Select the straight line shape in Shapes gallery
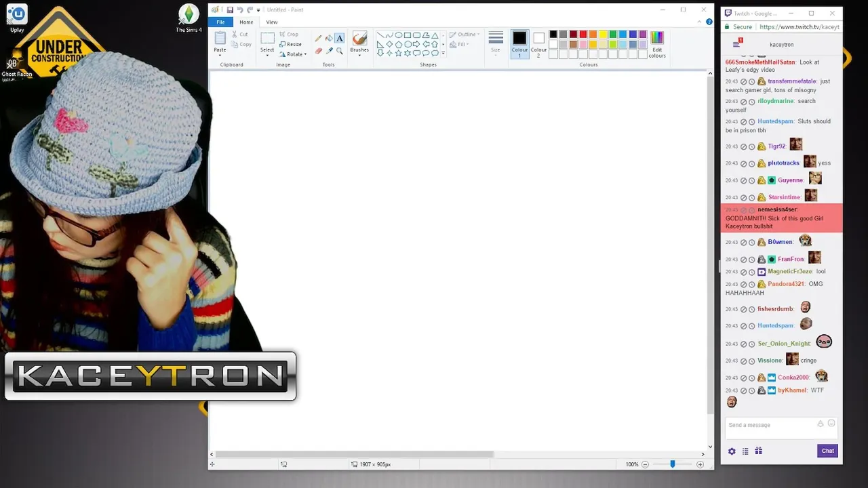 [x=380, y=35]
